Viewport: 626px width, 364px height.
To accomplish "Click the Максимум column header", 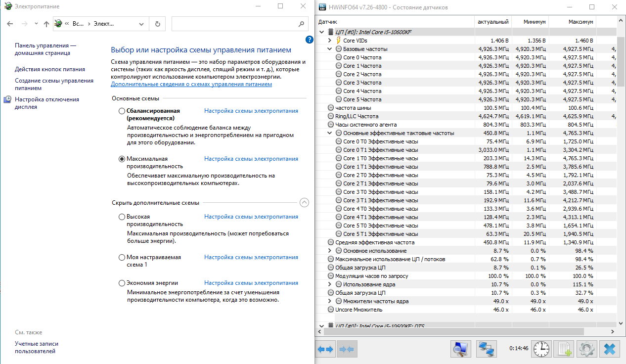I will tap(572, 22).
